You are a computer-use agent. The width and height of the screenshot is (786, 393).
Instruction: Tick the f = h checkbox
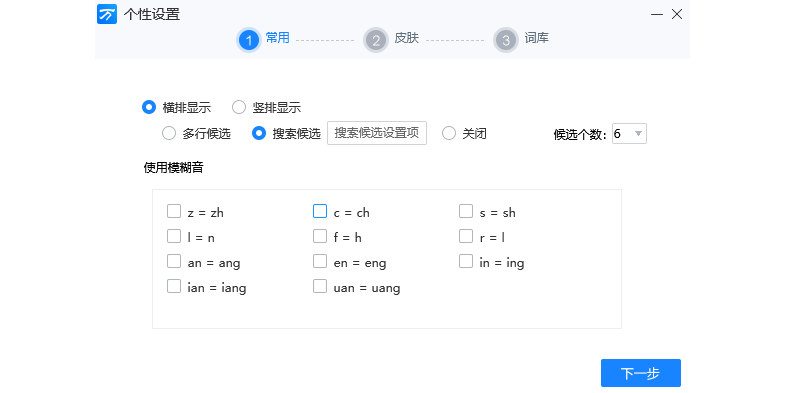point(320,237)
